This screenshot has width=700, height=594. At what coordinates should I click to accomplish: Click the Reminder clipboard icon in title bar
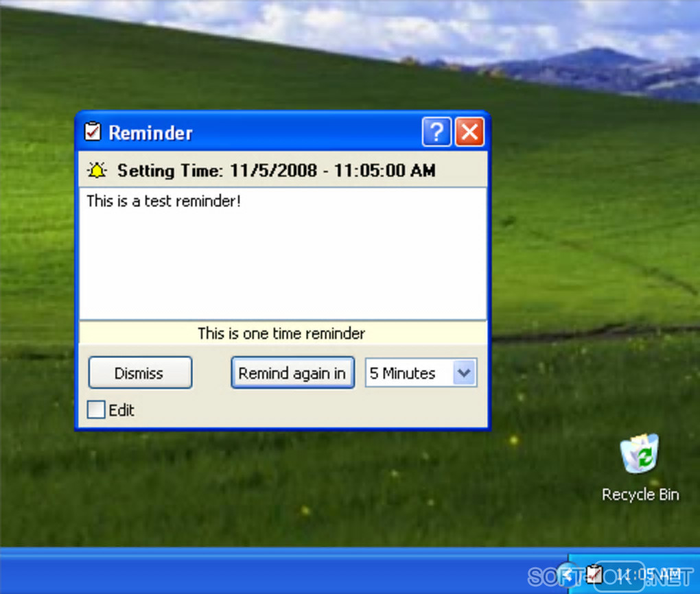(93, 132)
